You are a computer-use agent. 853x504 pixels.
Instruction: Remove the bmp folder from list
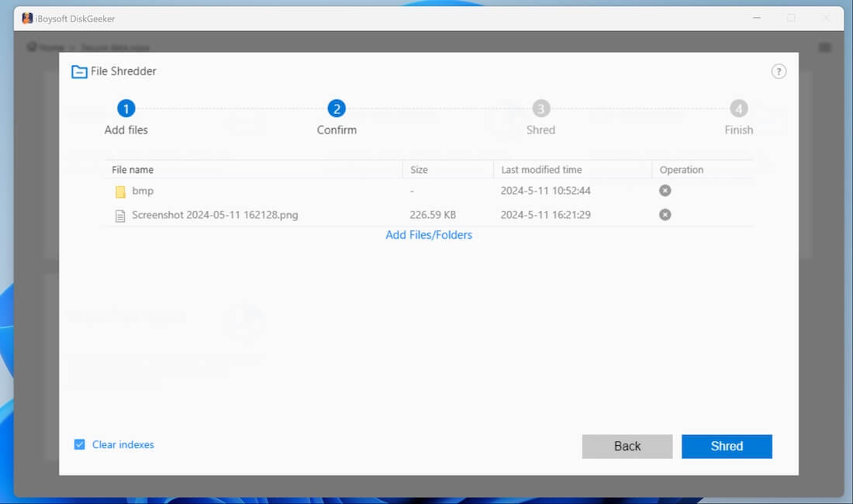(665, 191)
